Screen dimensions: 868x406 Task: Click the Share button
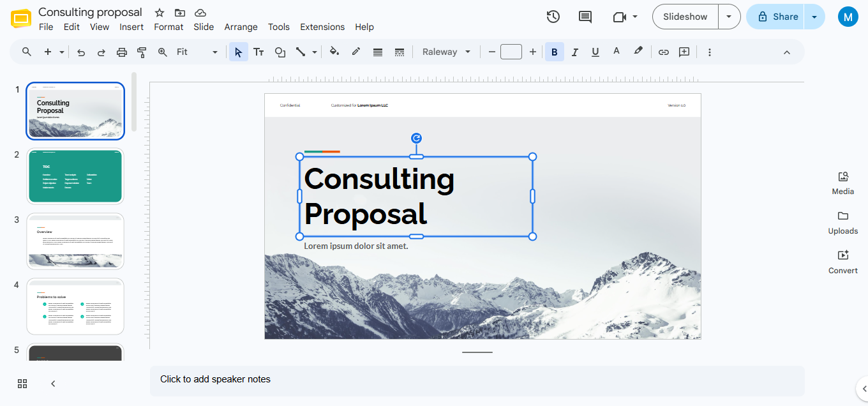[x=776, y=17]
